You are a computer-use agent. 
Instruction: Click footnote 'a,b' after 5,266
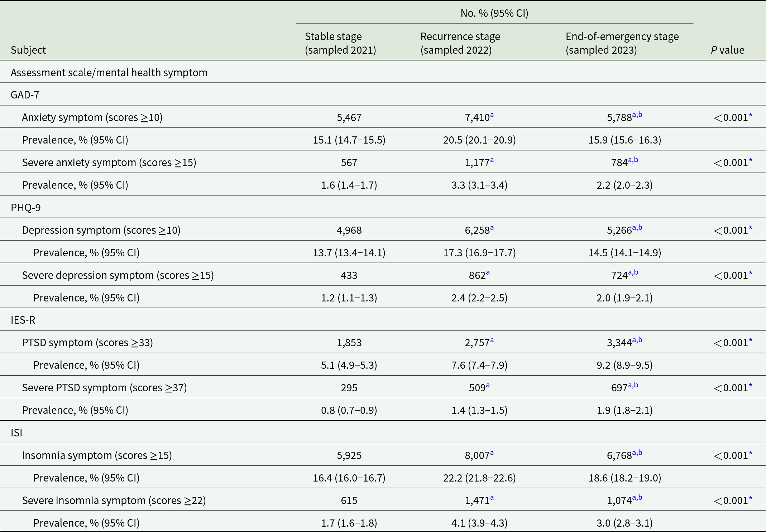637,228
